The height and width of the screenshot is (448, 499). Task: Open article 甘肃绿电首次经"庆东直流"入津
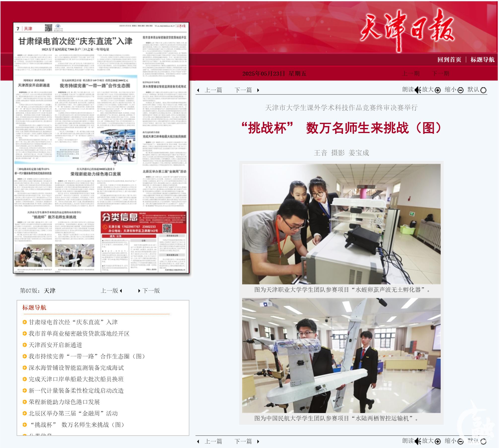tap(73, 322)
